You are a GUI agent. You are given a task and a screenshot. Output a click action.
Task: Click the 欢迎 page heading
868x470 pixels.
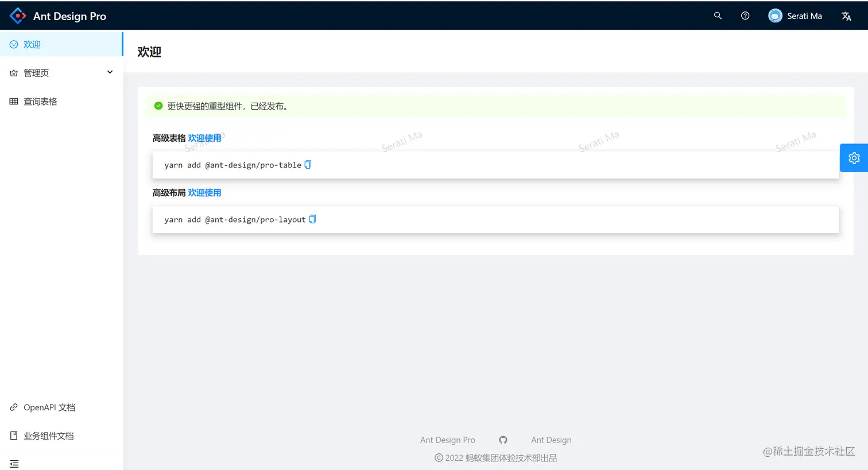click(x=149, y=52)
